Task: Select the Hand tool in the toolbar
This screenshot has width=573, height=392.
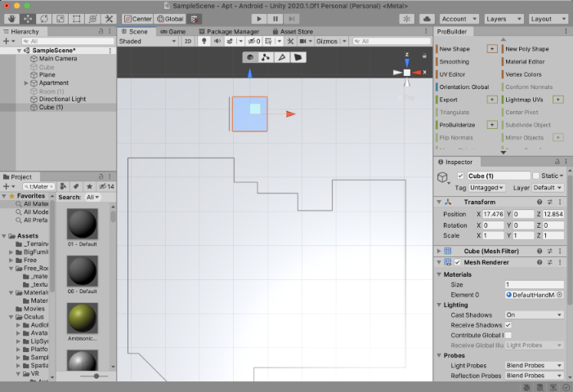Action: pos(11,18)
